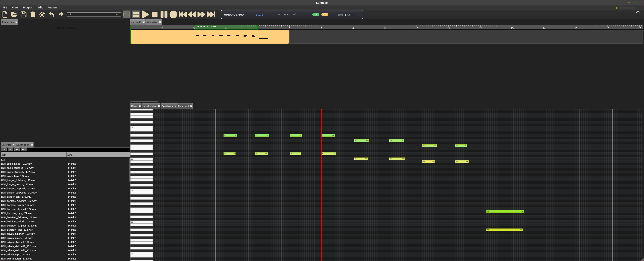Click the timeline horizontal scrollbar
Image resolution: width=644 pixels, height=261 pixels.
point(144,101)
